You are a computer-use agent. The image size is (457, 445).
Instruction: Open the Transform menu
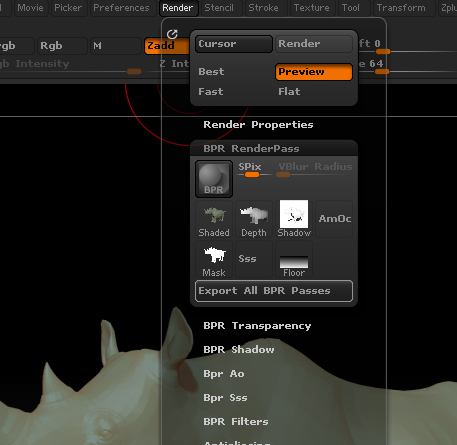coord(401,8)
